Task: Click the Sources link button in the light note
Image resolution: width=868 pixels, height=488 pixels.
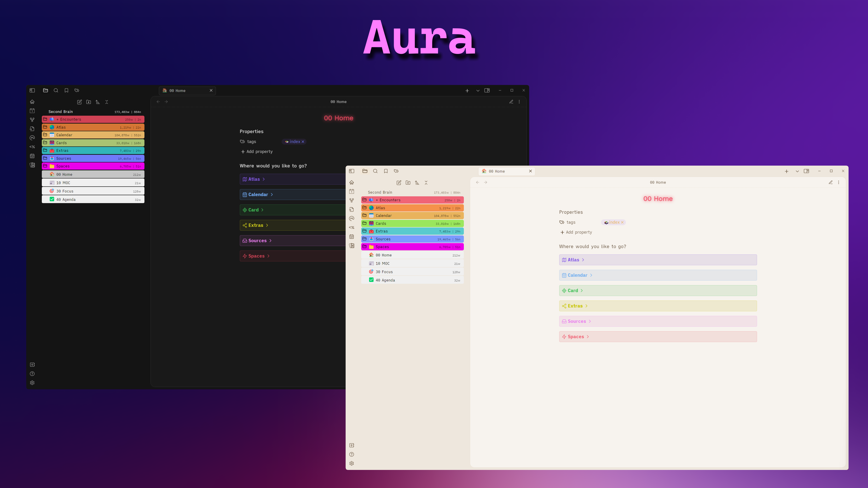Action: click(577, 321)
